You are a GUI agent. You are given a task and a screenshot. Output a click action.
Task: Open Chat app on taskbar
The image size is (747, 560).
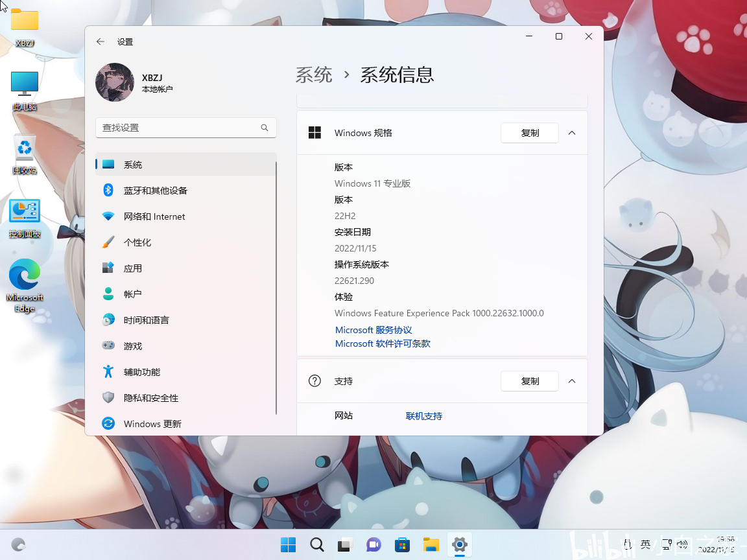(x=374, y=544)
